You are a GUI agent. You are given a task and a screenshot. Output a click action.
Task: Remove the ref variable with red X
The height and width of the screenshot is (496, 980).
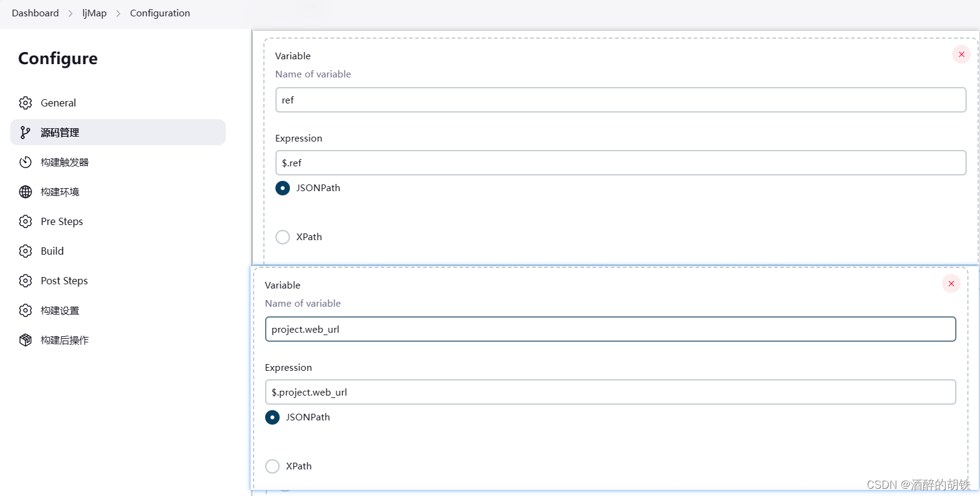[x=961, y=54]
